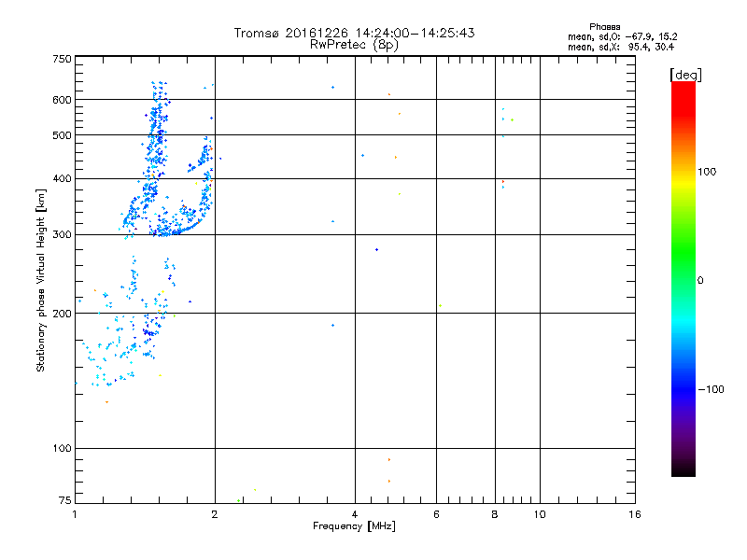The image size is (747, 560).
Task: Click the plot title "Tromsø 20161226 14:24:00-14:25:43"
Action: (354, 33)
